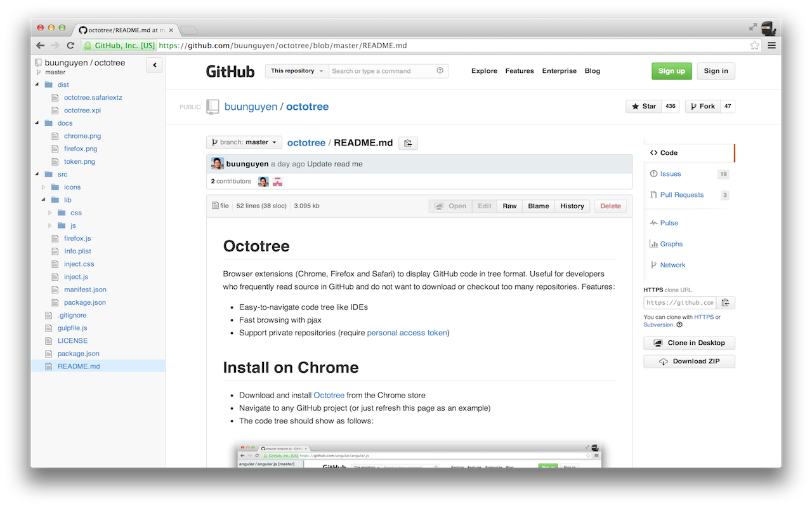View the Raw file

click(x=509, y=206)
